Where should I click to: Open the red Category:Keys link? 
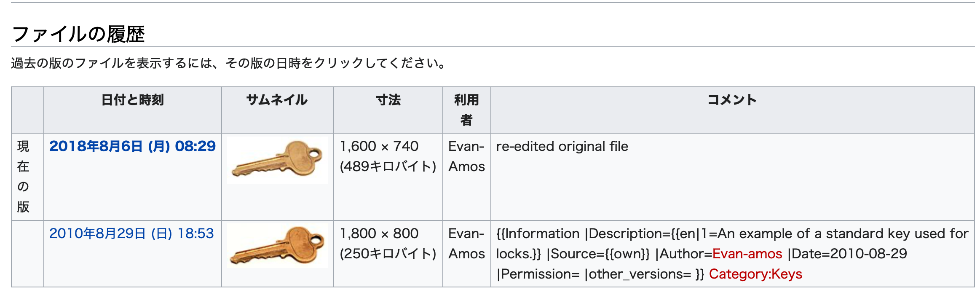[x=755, y=274]
